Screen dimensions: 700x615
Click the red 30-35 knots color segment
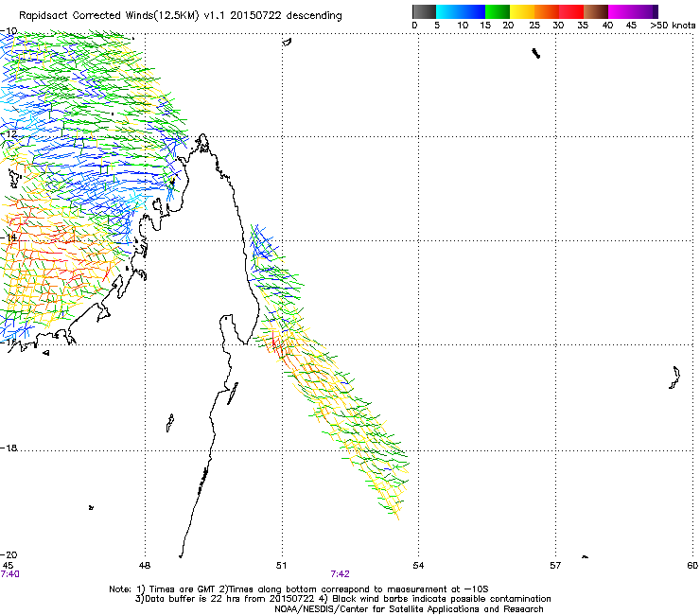[571, 11]
